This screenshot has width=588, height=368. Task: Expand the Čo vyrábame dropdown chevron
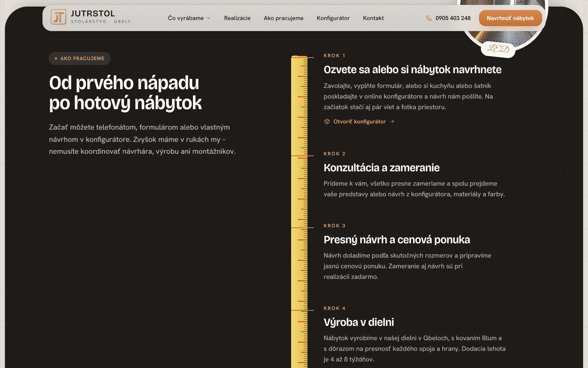point(209,18)
